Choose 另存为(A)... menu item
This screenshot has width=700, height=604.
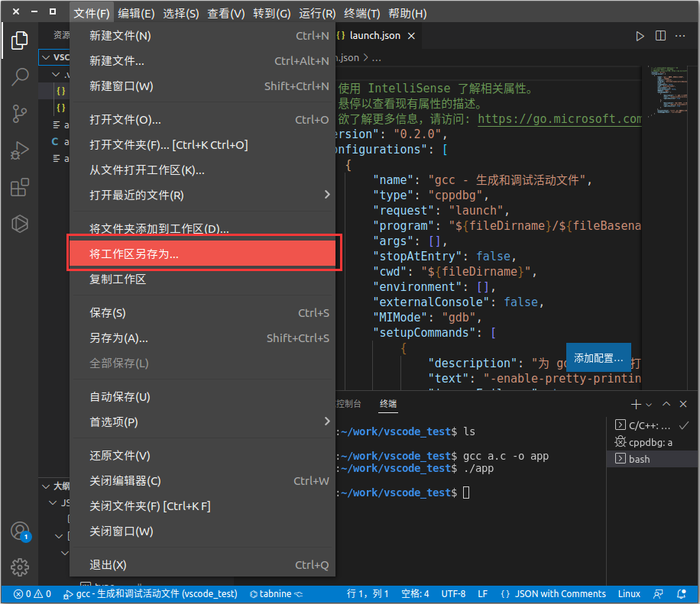[x=203, y=338]
